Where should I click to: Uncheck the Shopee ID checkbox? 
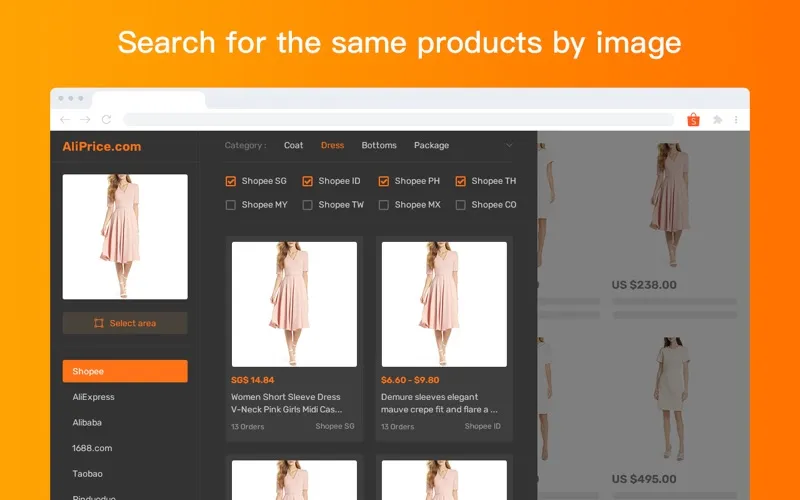307,181
